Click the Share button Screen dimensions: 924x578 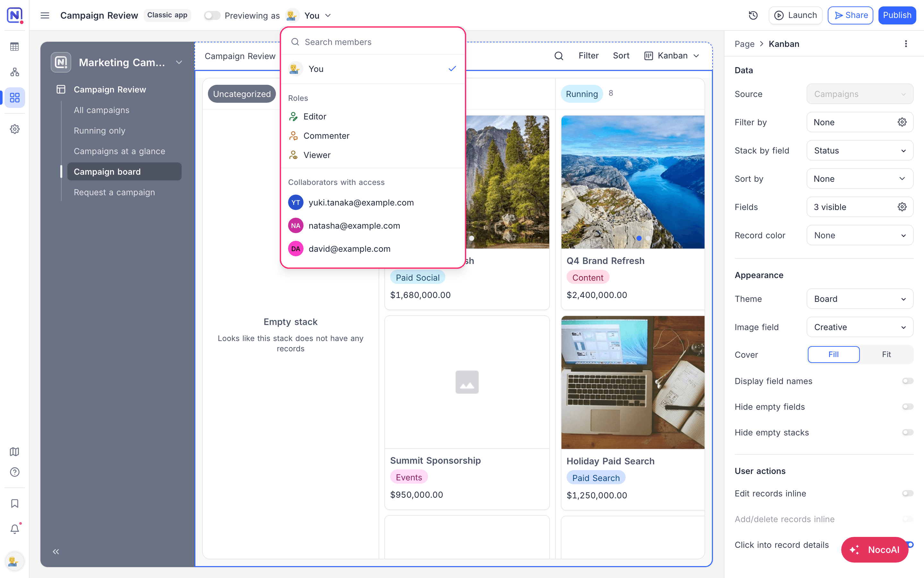coord(850,15)
